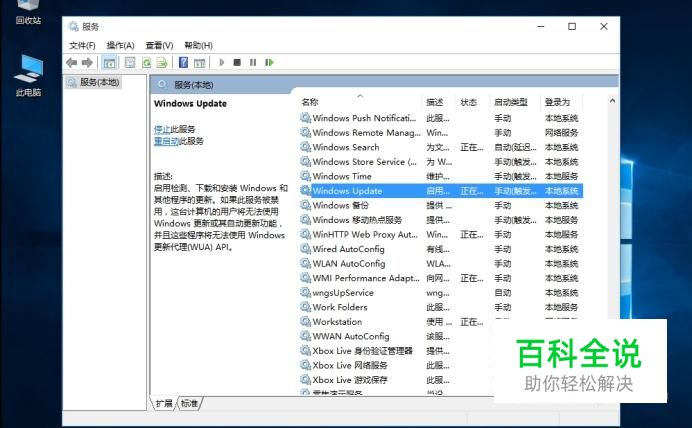This screenshot has height=428, width=692.
Task: Sort by the 名称 column header
Action: click(x=310, y=102)
